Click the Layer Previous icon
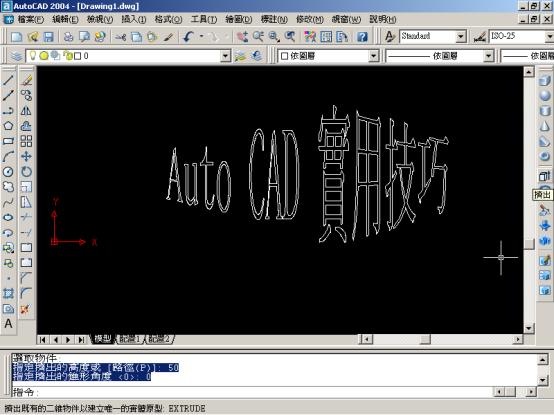Image resolution: width=554 pixels, height=415 pixels. click(257, 56)
